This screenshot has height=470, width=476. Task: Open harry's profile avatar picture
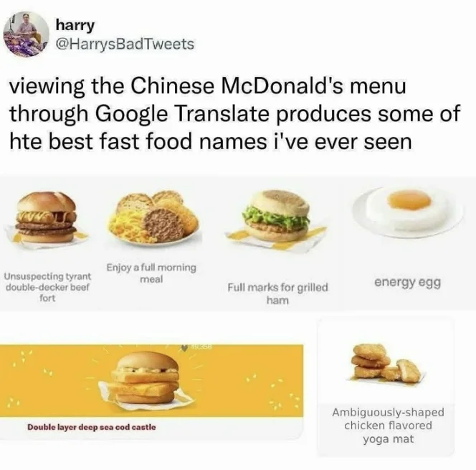point(26,34)
